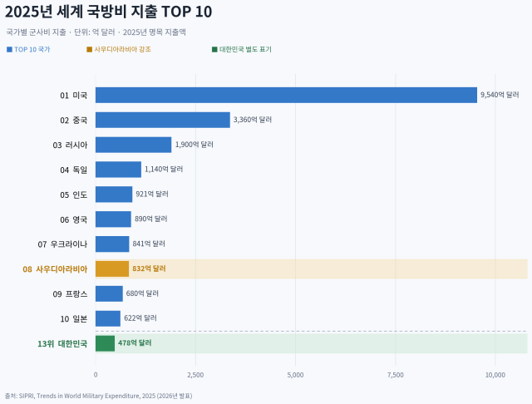Click the x-axis tick label '5,000'
The image size is (532, 404).
[296, 375]
